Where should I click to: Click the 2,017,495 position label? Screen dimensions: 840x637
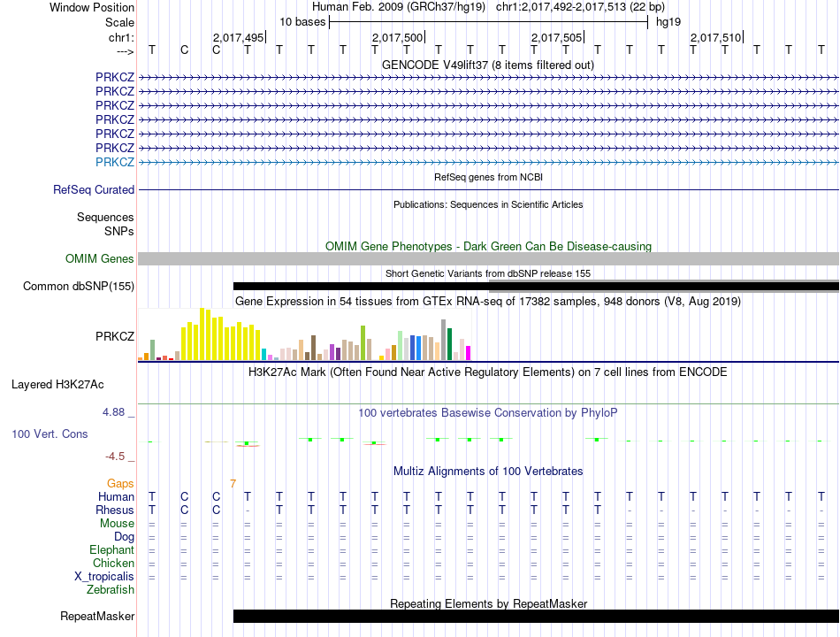tap(239, 37)
